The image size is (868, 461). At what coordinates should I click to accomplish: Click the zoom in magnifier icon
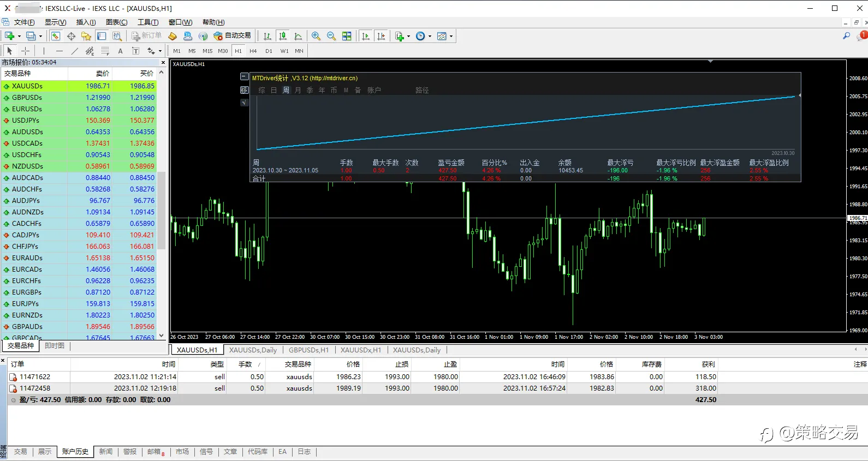tap(316, 36)
